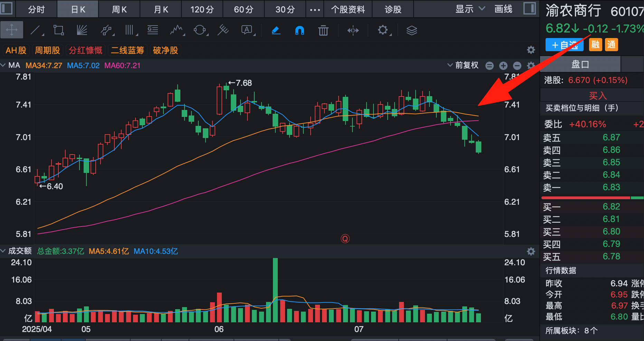Click the 分红慷慨 tag button
Viewport: 644px width, 341px height.
85,50
